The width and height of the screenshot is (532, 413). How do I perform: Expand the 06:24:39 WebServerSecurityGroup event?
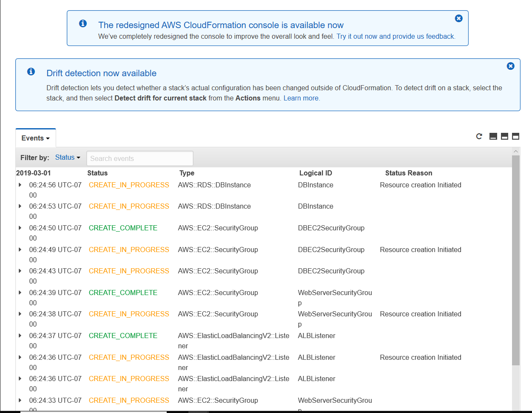pos(20,293)
